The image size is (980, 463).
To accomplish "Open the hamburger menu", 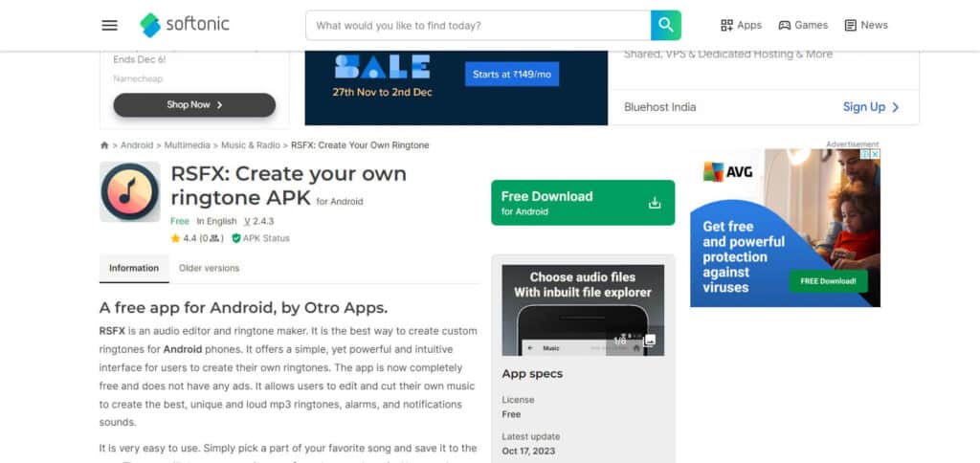I will point(109,25).
